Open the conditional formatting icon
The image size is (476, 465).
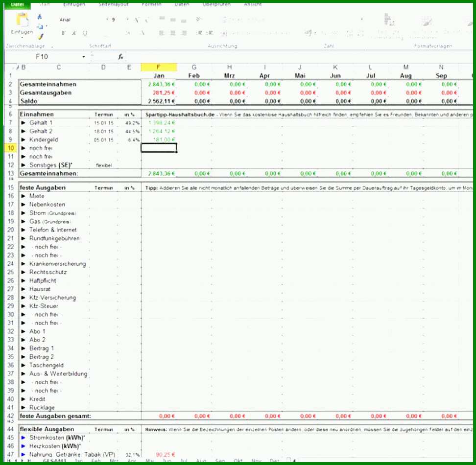pos(388,20)
